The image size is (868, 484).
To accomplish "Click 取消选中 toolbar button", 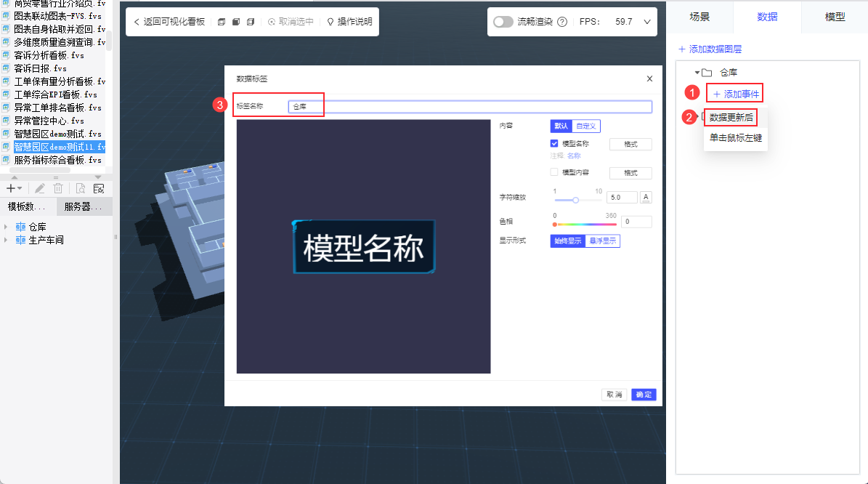I will 291,22.
